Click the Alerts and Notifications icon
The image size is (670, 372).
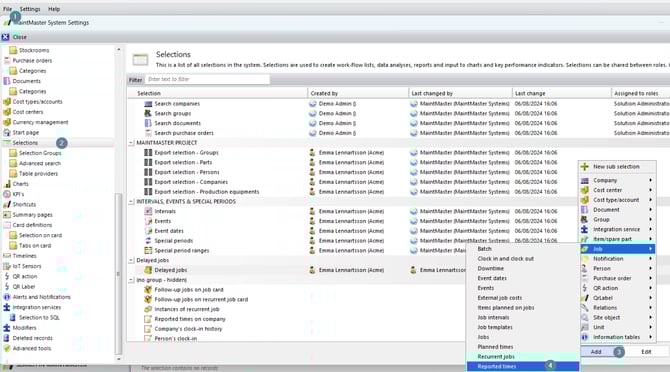pyautogui.click(x=7, y=297)
